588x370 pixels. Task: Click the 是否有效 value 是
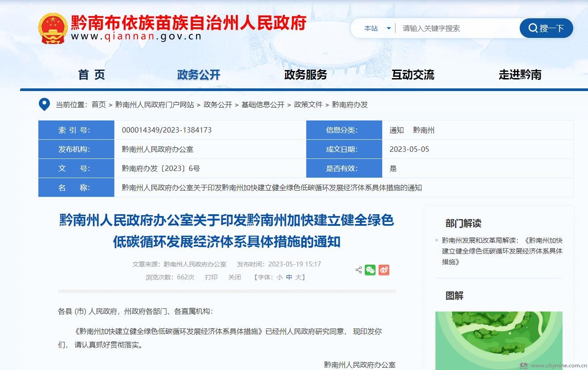393,168
